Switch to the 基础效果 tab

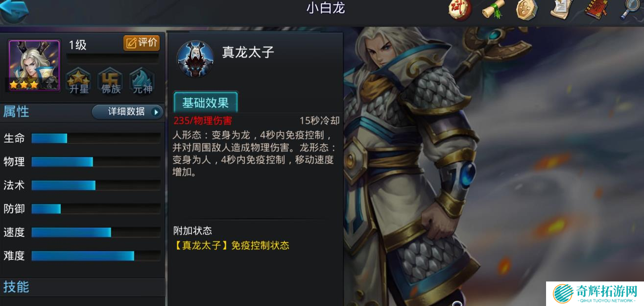click(206, 103)
